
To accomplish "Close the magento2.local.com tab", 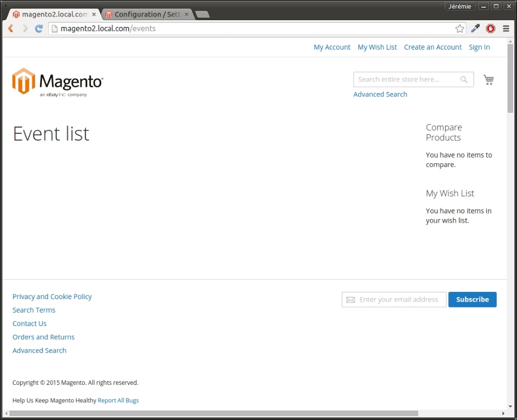I will (x=94, y=14).
